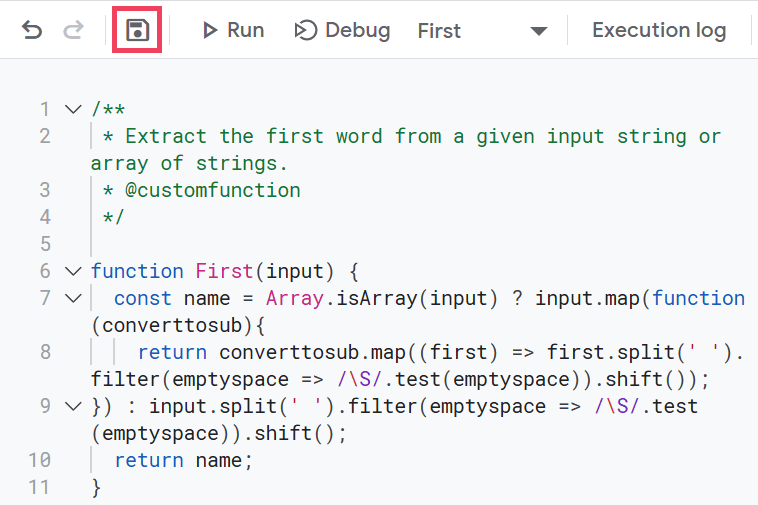This screenshot has width=758, height=505.
Task: Click the closing brace on line 11
Action: (x=96, y=488)
